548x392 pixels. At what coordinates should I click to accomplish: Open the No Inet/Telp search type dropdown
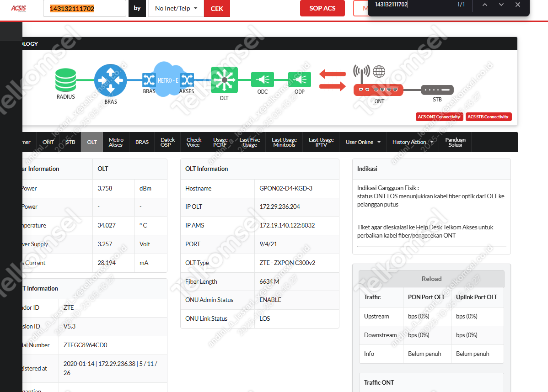click(176, 8)
